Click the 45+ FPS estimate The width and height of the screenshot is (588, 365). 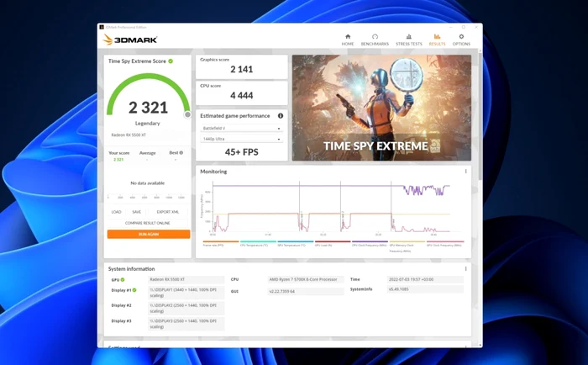tap(242, 152)
